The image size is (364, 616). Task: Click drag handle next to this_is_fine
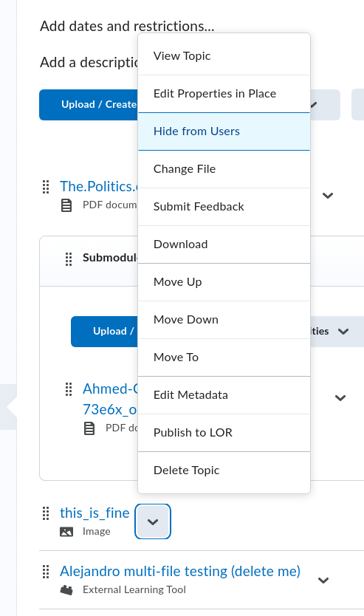tap(46, 513)
